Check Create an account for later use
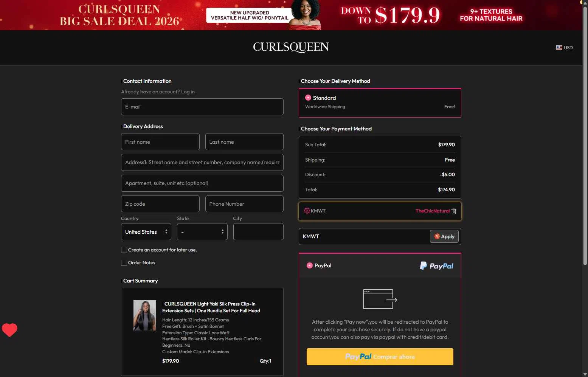Image resolution: width=588 pixels, height=377 pixels. tap(124, 250)
